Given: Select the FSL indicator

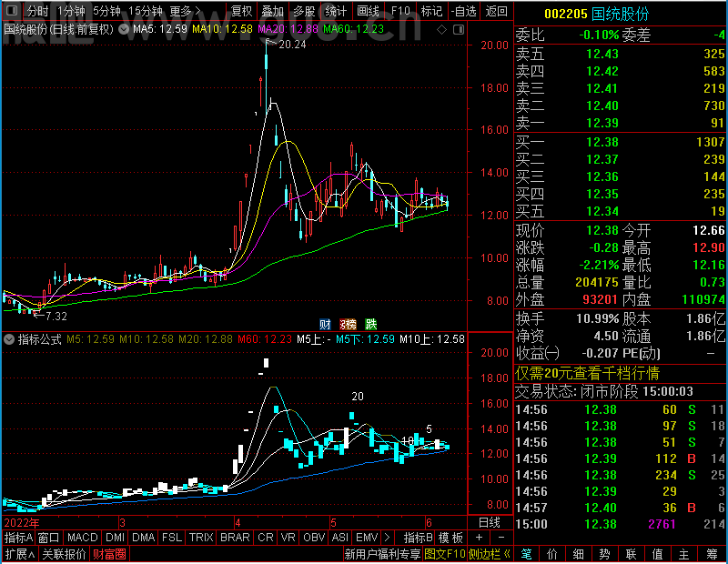Looking at the screenshot, I should (x=172, y=538).
